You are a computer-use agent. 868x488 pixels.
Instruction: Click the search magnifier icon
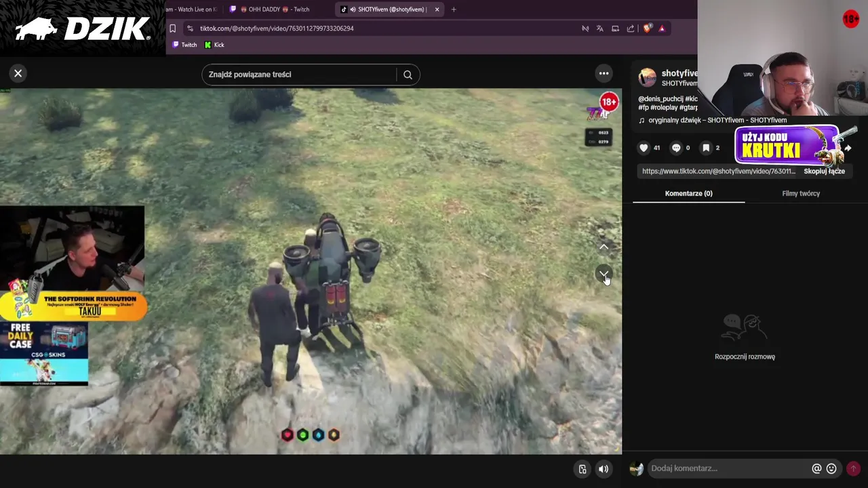tap(408, 75)
